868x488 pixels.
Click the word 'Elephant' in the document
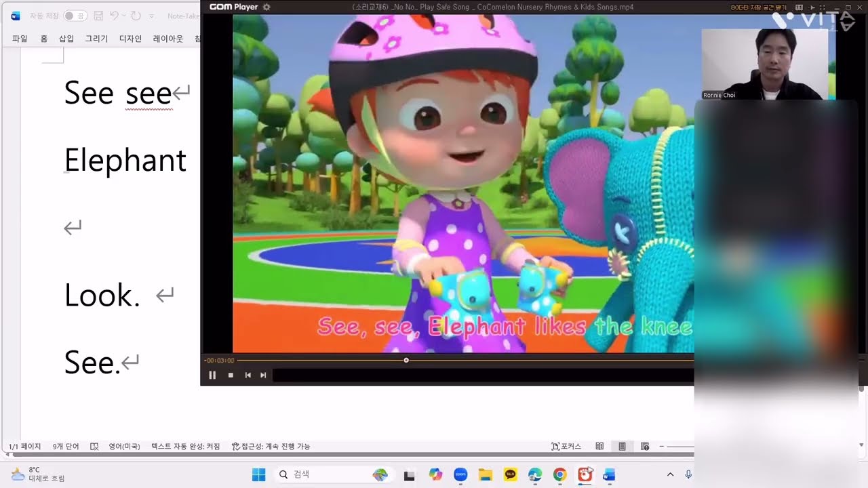click(125, 161)
